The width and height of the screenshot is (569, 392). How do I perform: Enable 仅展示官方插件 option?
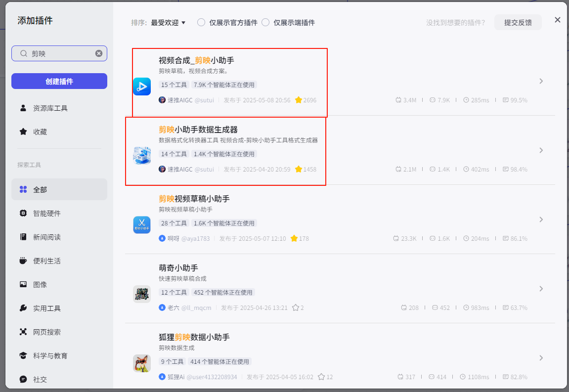(201, 23)
